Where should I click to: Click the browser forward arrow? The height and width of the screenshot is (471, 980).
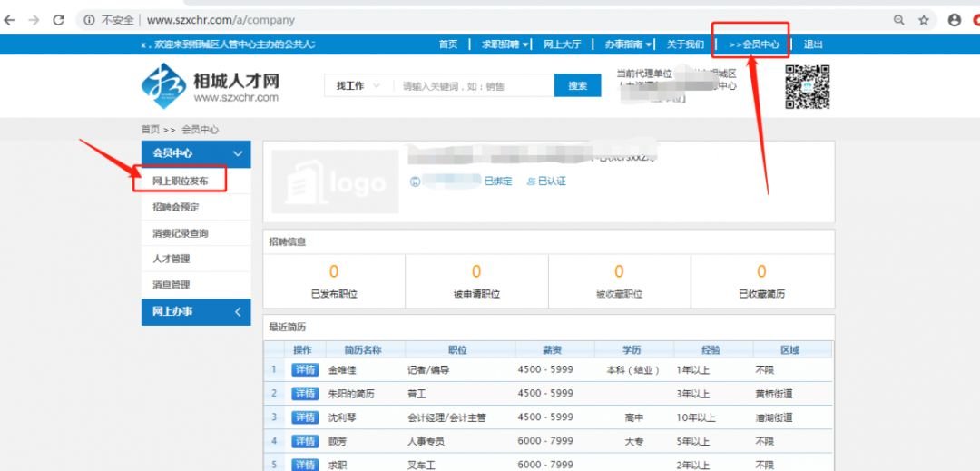34,19
